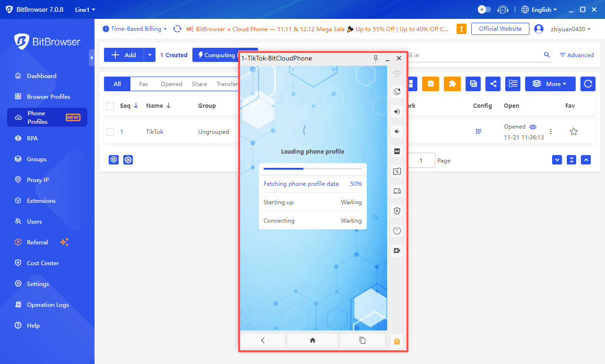
Task: Open the share icon in the toolbar
Action: [493, 84]
